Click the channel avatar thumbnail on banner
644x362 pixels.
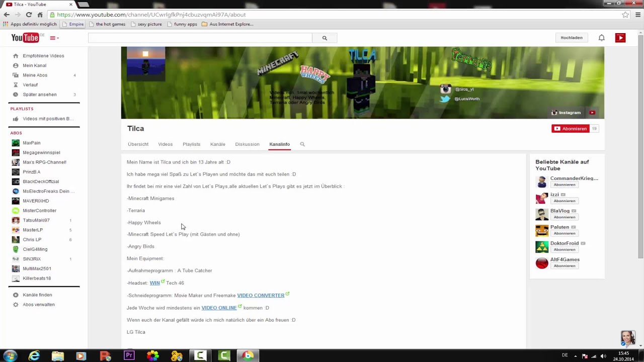[x=145, y=64]
